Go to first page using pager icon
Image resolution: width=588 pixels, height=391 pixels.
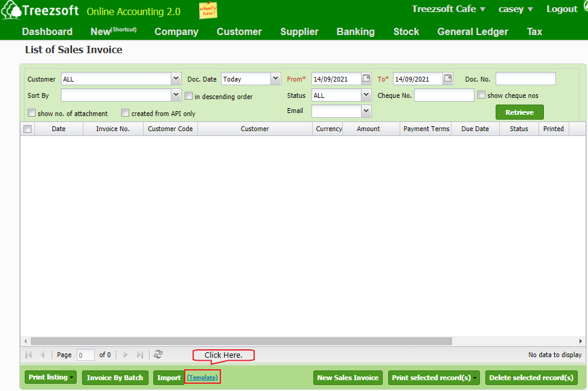tap(28, 355)
